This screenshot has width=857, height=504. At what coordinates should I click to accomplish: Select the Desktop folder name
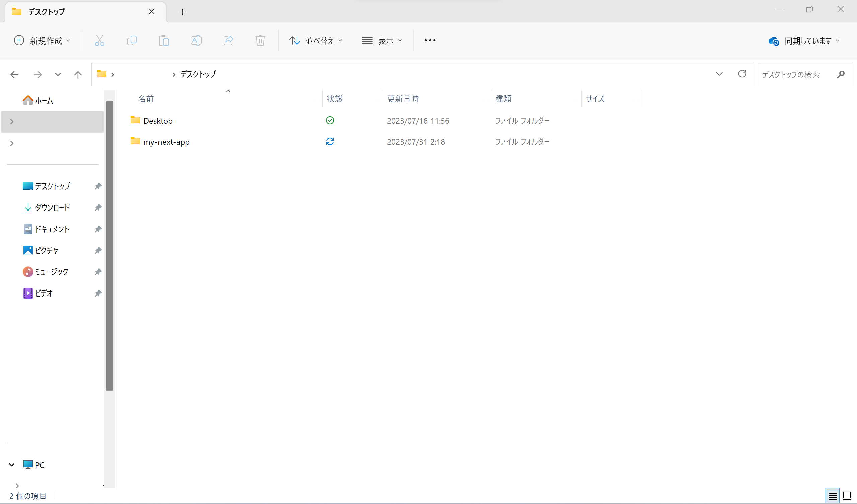[x=158, y=121]
